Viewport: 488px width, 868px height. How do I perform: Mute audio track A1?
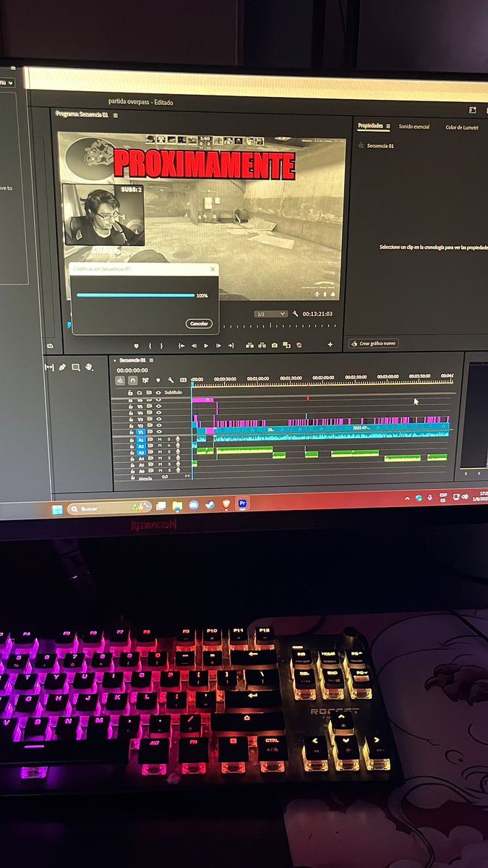click(x=160, y=440)
